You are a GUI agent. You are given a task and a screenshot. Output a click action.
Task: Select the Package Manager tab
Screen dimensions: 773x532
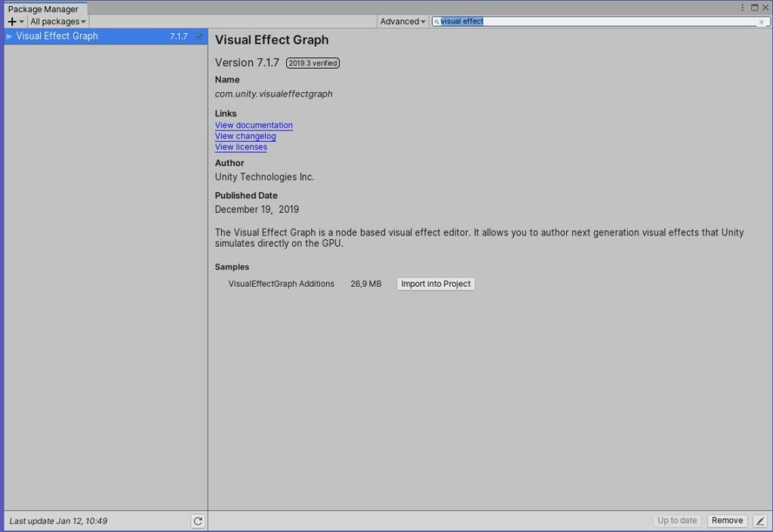click(x=42, y=9)
